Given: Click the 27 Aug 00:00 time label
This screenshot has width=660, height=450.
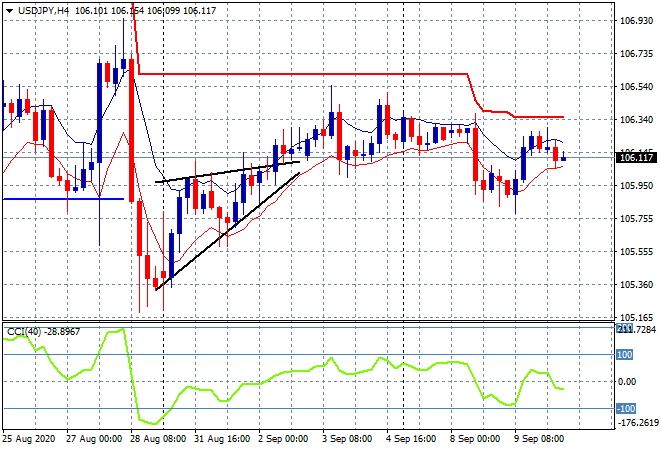Looking at the screenshot, I should pyautogui.click(x=94, y=439).
